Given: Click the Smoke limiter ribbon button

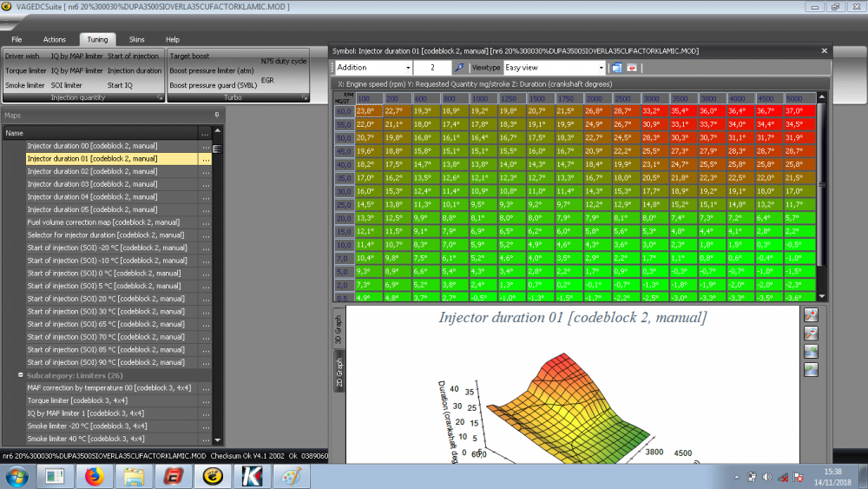Looking at the screenshot, I should (x=24, y=85).
